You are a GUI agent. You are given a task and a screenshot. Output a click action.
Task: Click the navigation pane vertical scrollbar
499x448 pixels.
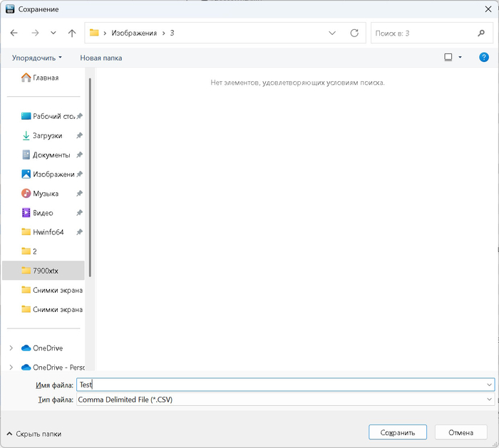[90, 178]
